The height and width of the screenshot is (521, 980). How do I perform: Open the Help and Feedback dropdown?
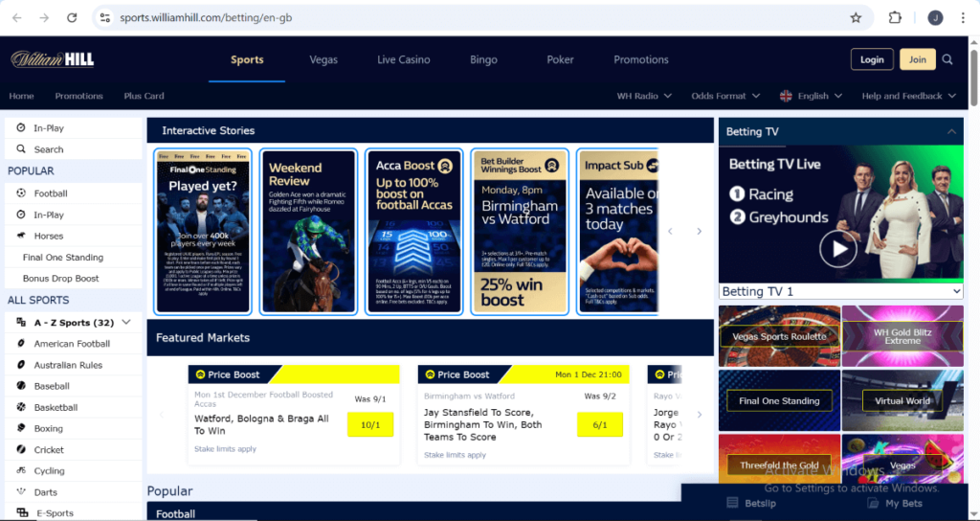(909, 96)
